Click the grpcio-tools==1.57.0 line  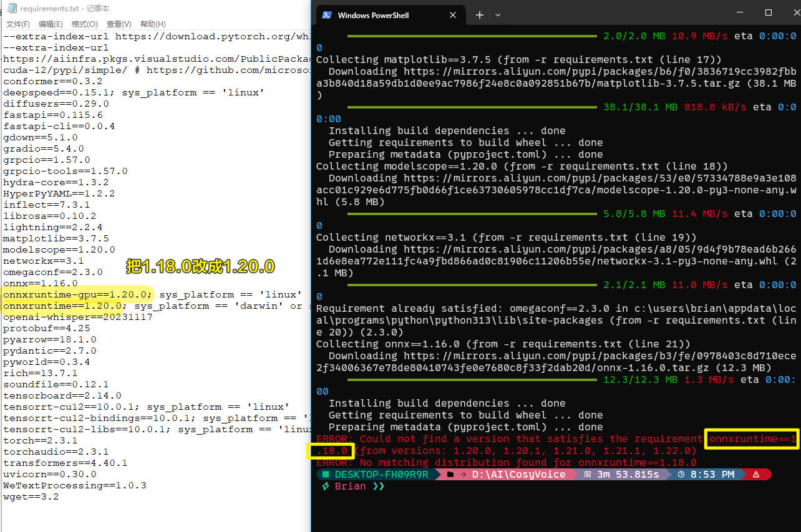click(x=66, y=171)
